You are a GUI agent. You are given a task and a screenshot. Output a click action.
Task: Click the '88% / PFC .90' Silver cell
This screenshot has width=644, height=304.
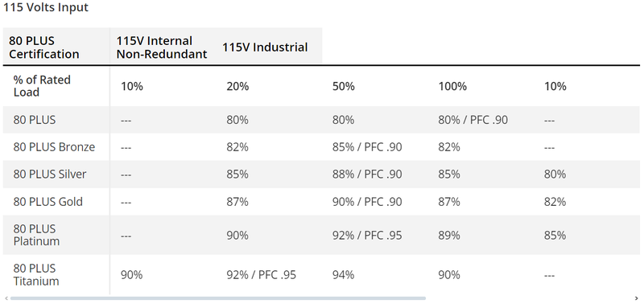(367, 175)
